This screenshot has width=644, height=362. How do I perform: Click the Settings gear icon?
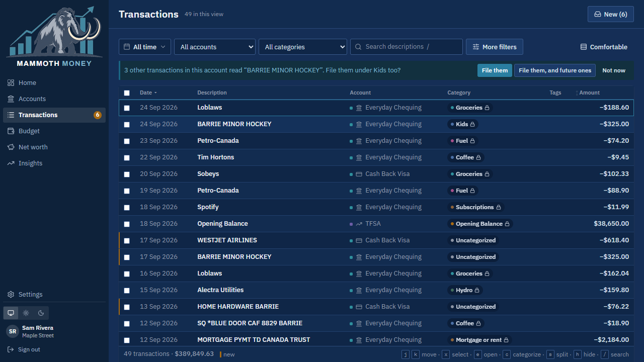pos(11,295)
